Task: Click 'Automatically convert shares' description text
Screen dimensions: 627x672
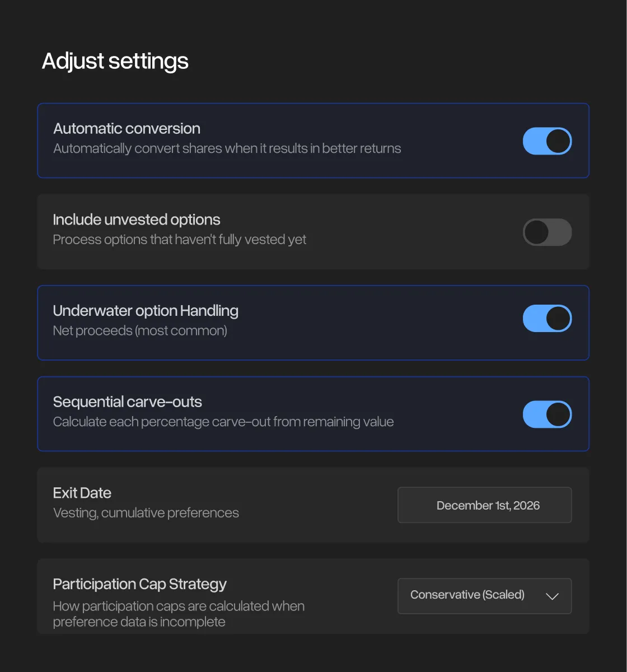Action: [227, 148]
